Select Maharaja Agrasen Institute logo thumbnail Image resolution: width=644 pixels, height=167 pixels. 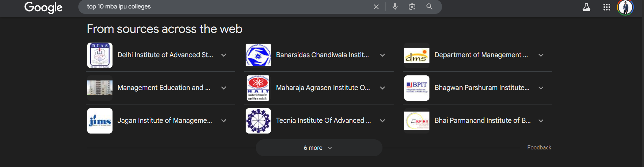(258, 88)
